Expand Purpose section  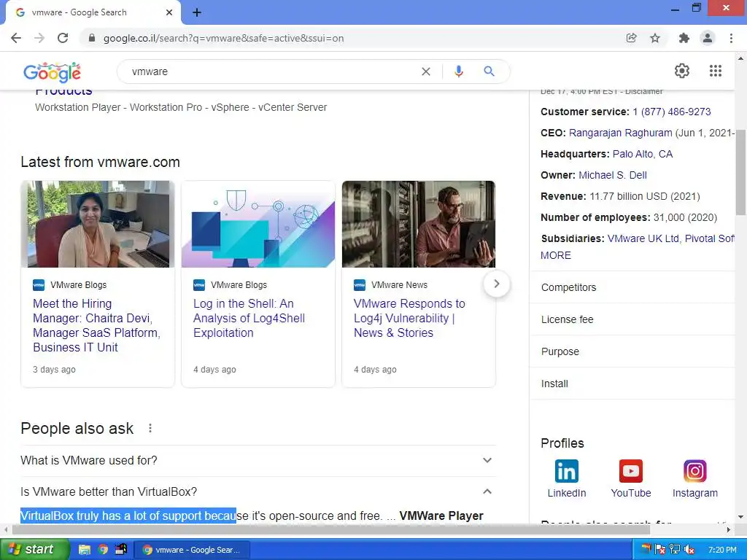(x=632, y=351)
